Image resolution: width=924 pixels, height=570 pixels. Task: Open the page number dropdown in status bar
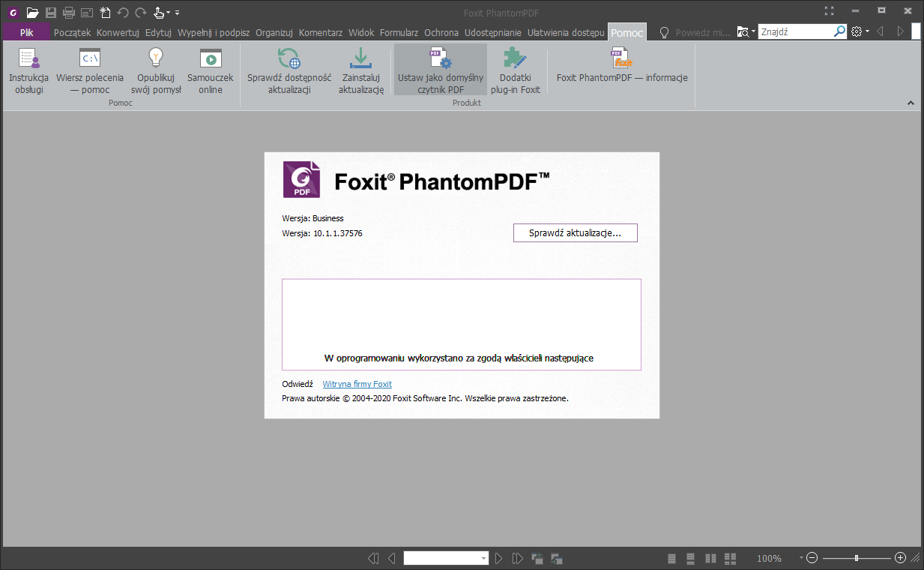coord(484,558)
